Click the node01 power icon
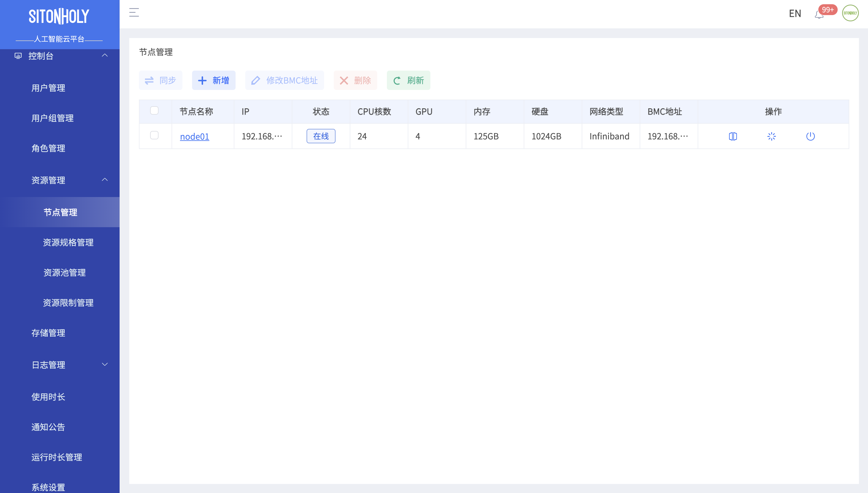Screen dimensions: 868x493 coord(810,136)
